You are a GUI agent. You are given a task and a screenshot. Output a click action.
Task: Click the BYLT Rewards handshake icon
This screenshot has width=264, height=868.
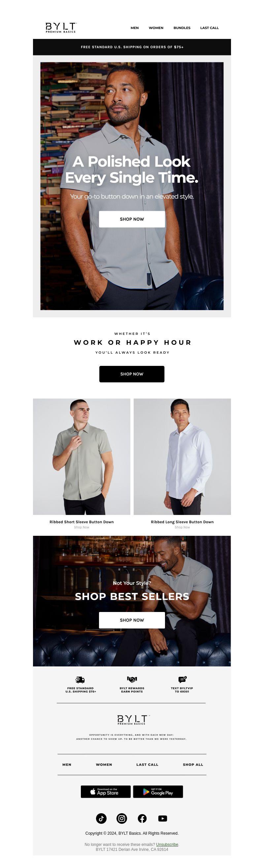(x=132, y=679)
